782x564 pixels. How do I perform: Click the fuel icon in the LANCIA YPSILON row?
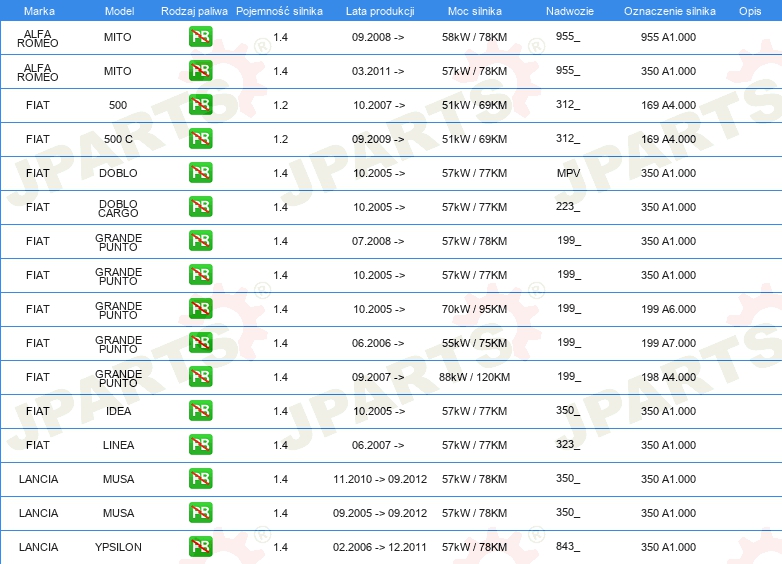(x=200, y=547)
